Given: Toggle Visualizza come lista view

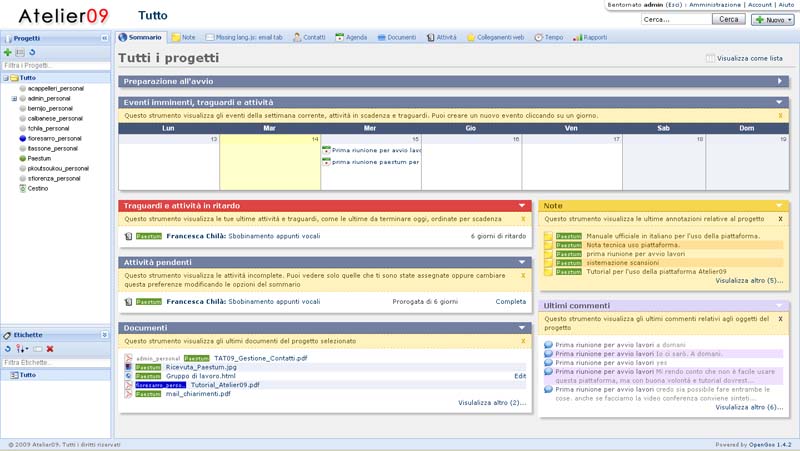Looking at the screenshot, I should [x=745, y=58].
